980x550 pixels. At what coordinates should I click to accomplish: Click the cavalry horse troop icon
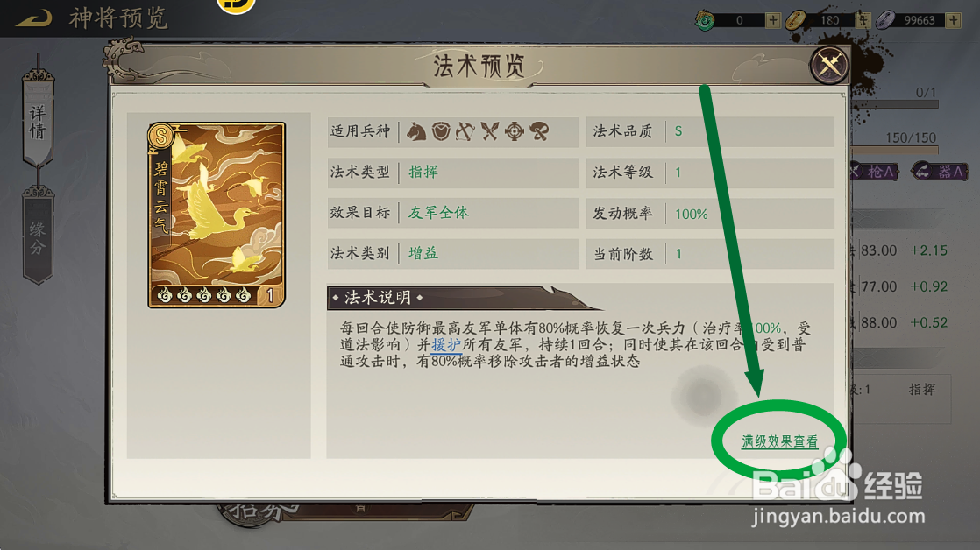pos(416,131)
